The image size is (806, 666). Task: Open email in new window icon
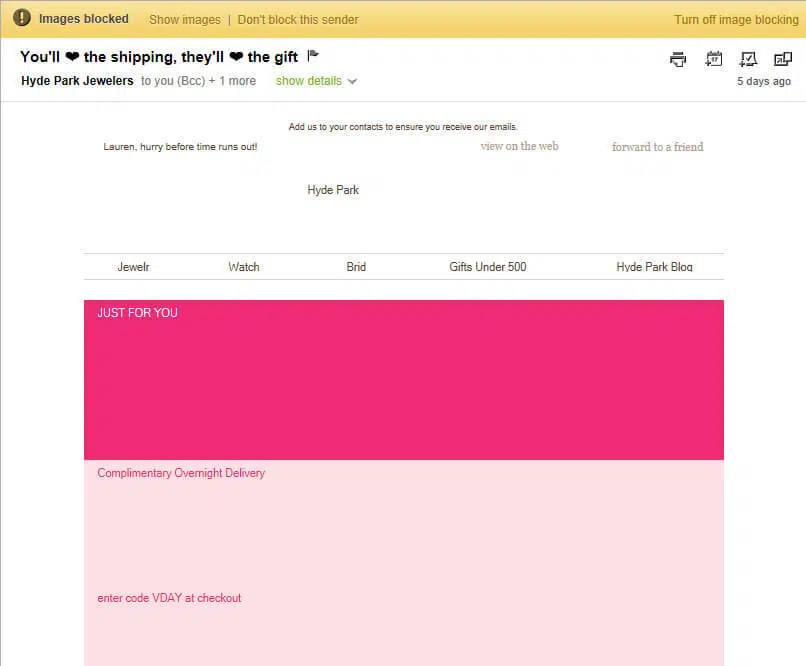click(782, 59)
